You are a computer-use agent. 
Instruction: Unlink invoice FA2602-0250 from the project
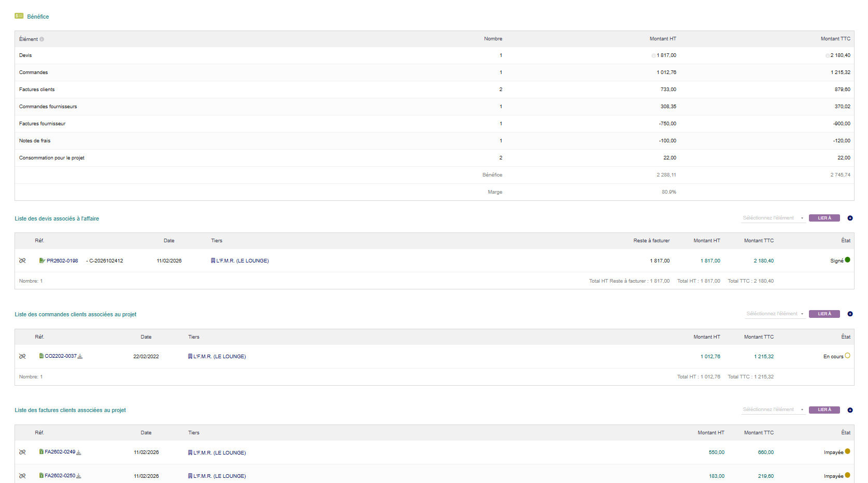pos(22,476)
